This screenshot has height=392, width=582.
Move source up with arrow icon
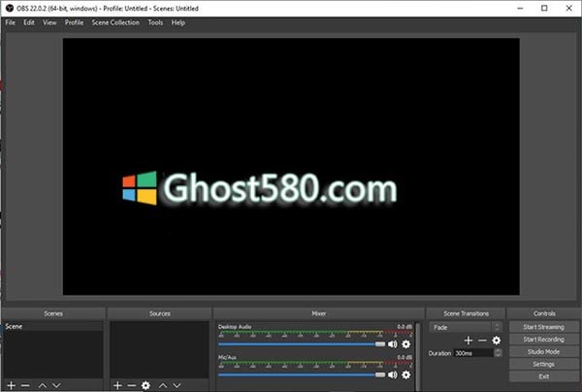pyautogui.click(x=163, y=385)
